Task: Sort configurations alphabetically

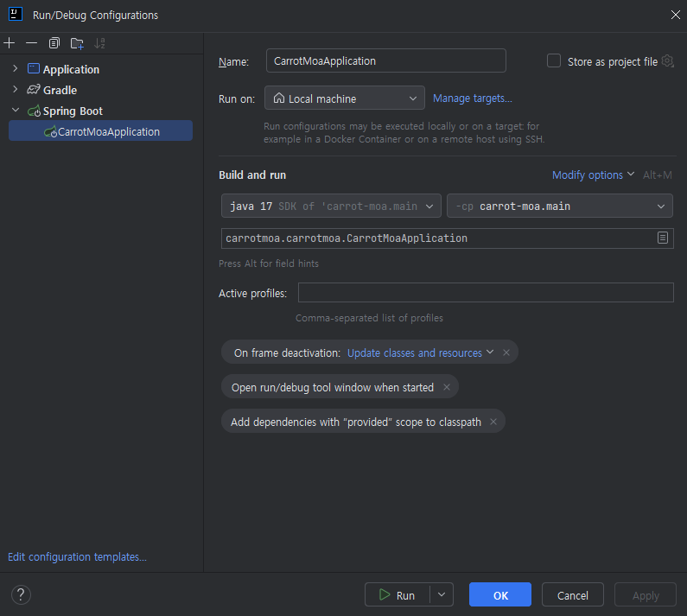Action: tap(99, 43)
